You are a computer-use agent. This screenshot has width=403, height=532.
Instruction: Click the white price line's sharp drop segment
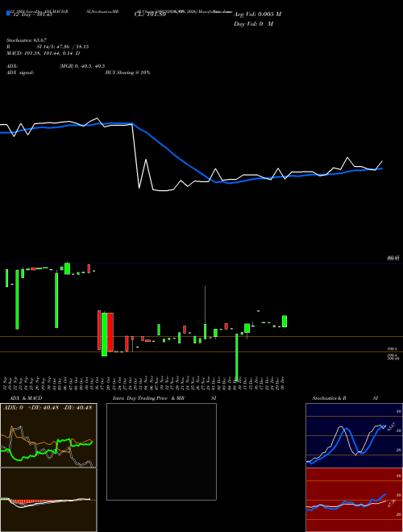pos(135,156)
